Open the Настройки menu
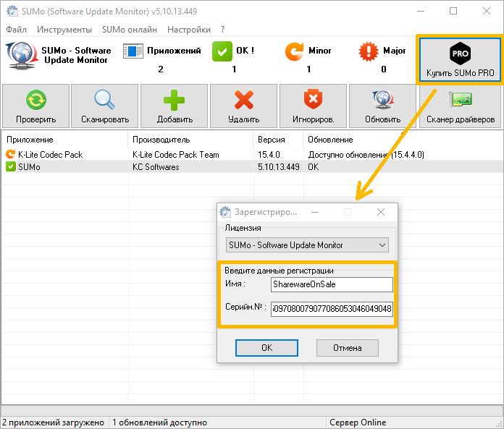Screen dimensions: 504x429 pos(189,30)
